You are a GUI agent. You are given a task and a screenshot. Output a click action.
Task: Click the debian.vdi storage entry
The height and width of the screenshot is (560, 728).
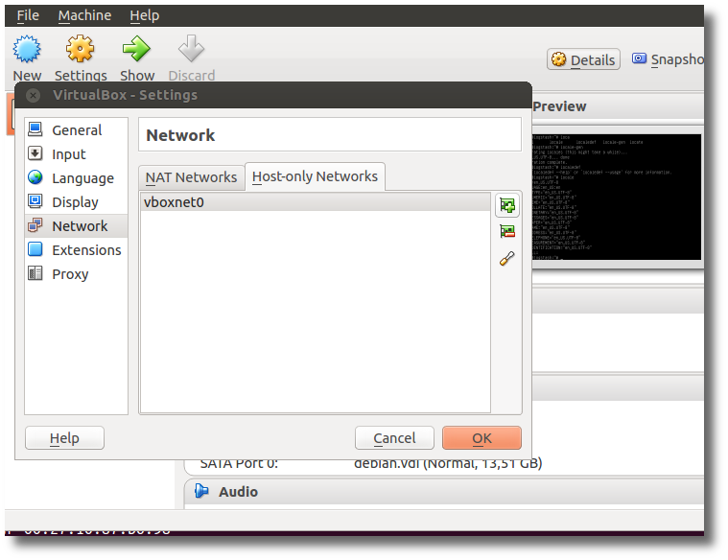coord(448,463)
